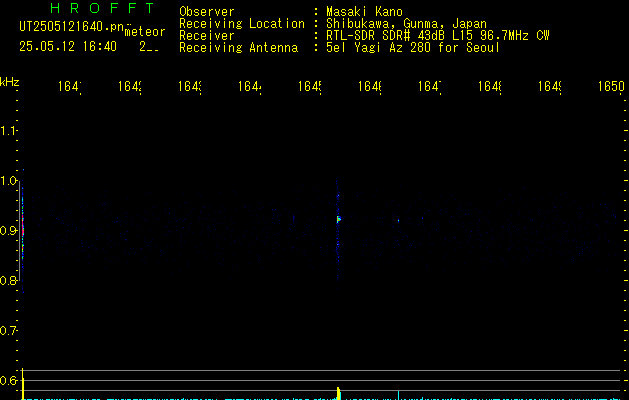Image resolution: width=629 pixels, height=400 pixels.
Task: Click the "Receiver" field label
Action: (x=207, y=36)
